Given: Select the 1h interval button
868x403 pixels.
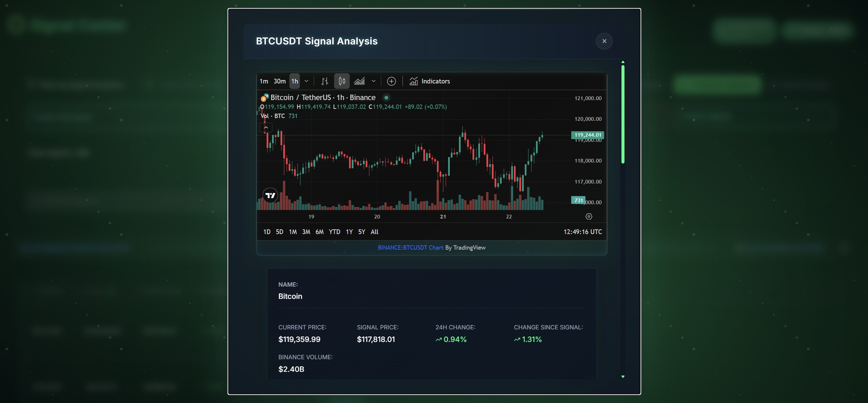Looking at the screenshot, I should (x=294, y=81).
